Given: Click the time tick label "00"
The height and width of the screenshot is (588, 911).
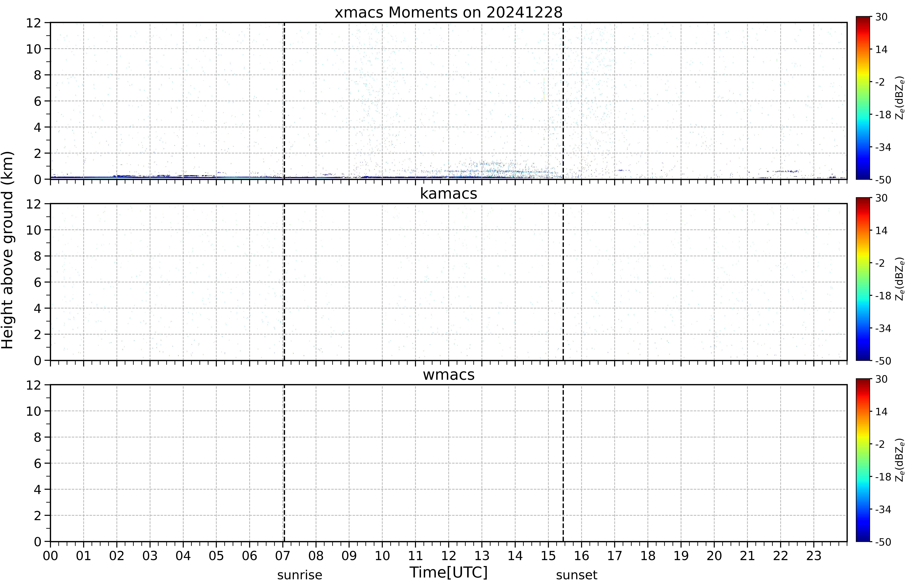Looking at the screenshot, I should [x=50, y=556].
